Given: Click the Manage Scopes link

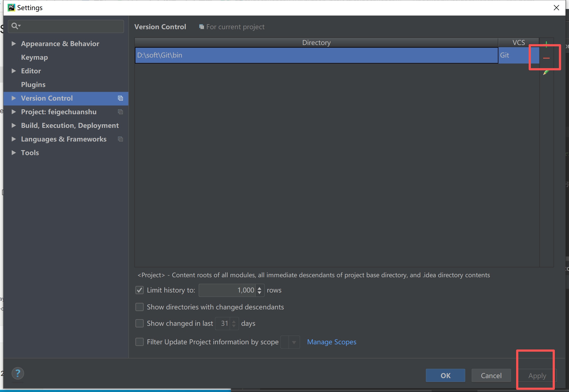Looking at the screenshot, I should [x=331, y=342].
